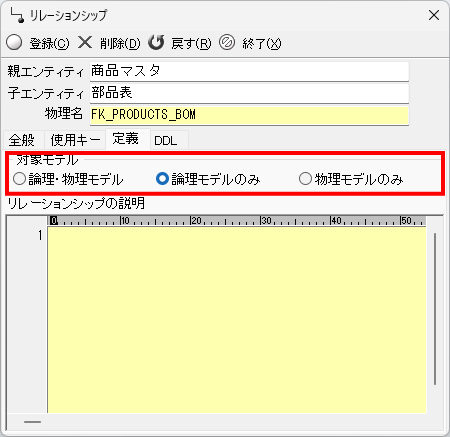Click the relationship icon in the title bar
The height and width of the screenshot is (437, 450).
(x=17, y=15)
